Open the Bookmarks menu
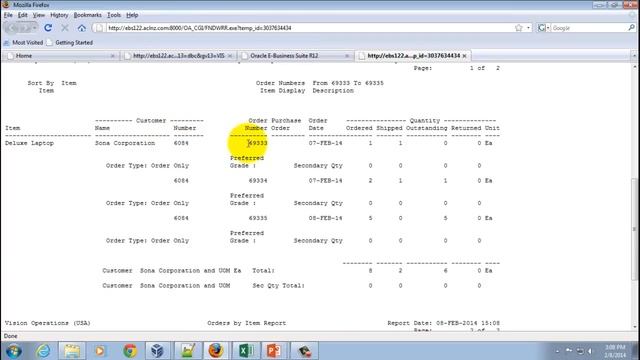640x360 pixels. pyautogui.click(x=87, y=15)
